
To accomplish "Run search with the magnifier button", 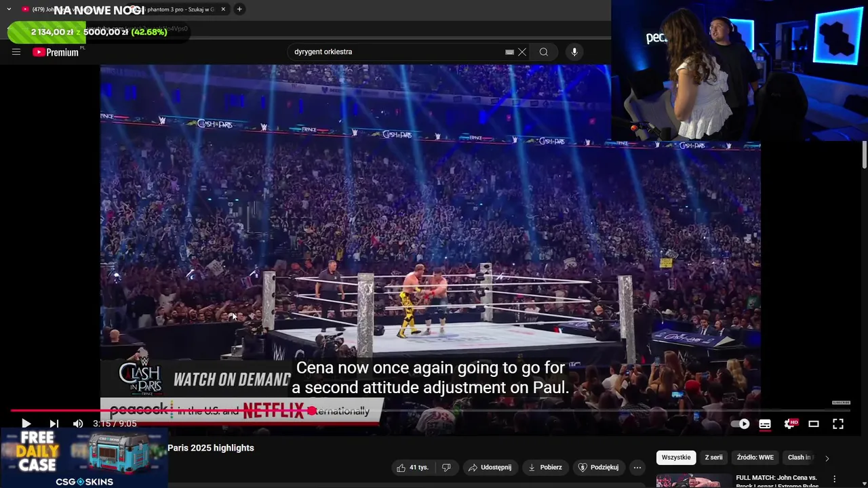I will pyautogui.click(x=544, y=52).
